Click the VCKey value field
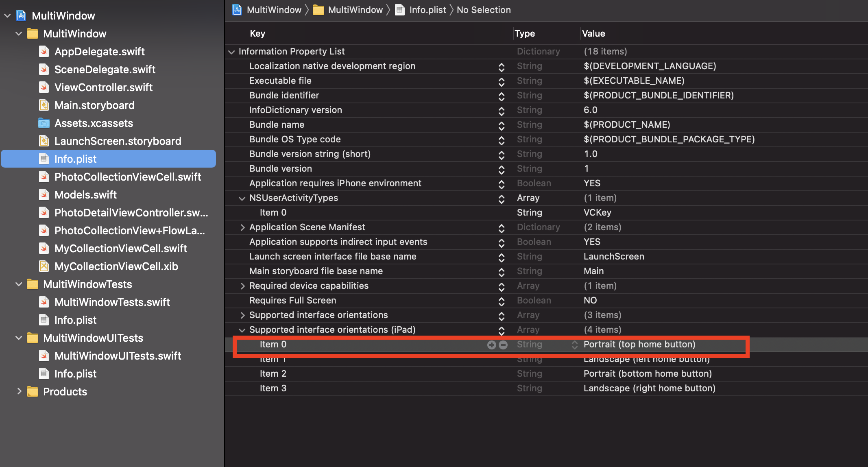The height and width of the screenshot is (467, 868). pos(597,213)
